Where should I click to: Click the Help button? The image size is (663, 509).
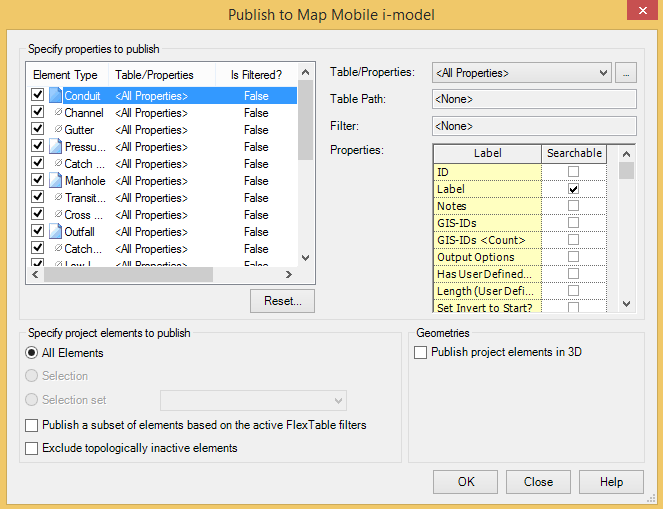pos(611,482)
